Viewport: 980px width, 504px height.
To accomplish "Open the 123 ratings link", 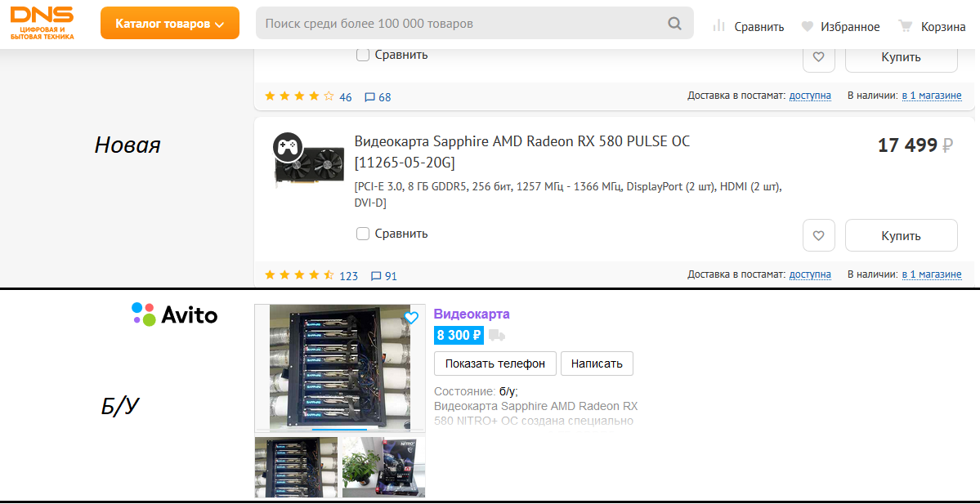I will coord(349,276).
